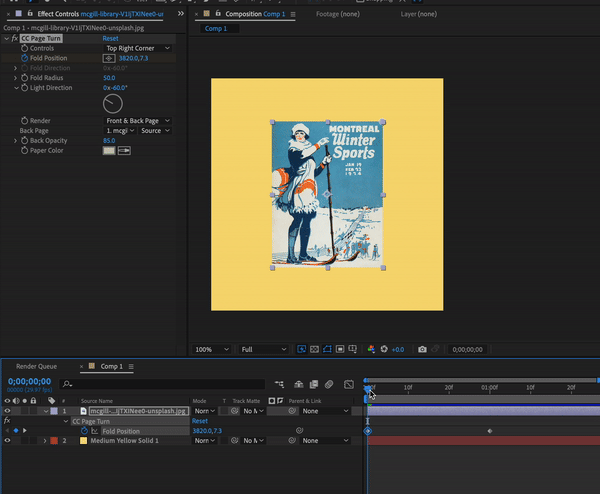Image resolution: width=600 pixels, height=494 pixels.
Task: Switch to Footage (none) tab
Action: tap(338, 14)
